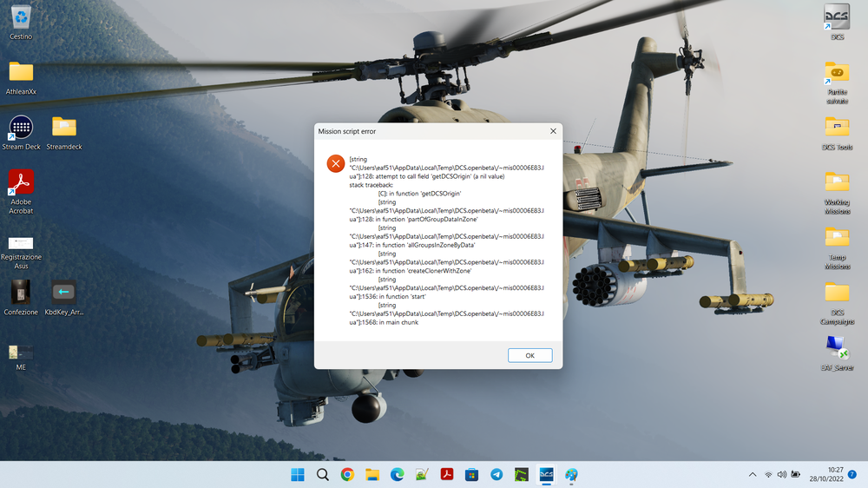Select the ME desktop icon
Image resolution: width=868 pixels, height=488 pixels.
[21, 357]
